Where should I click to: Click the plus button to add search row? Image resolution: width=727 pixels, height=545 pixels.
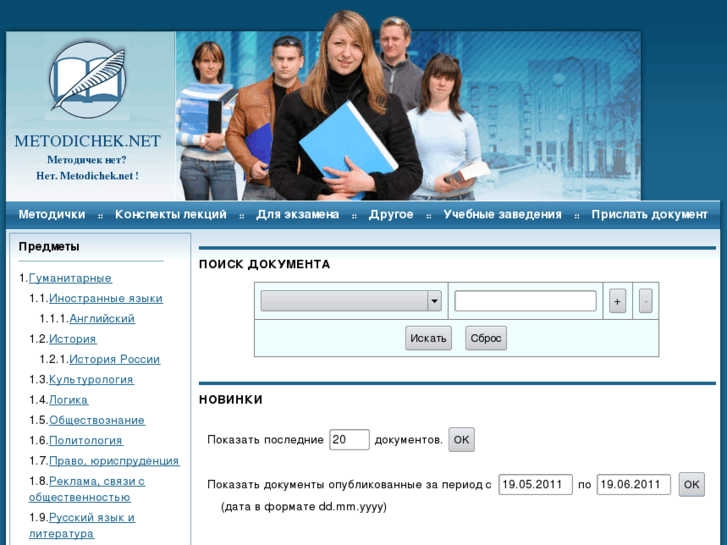pos(617,301)
